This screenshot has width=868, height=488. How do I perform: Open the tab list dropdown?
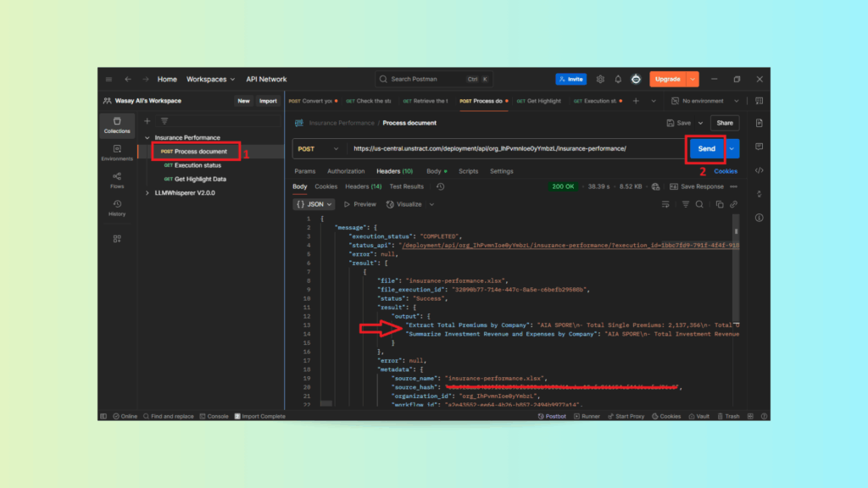(x=654, y=101)
